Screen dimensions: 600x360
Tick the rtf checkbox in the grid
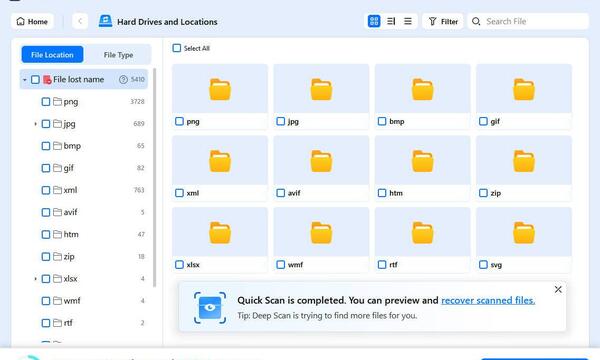click(x=382, y=264)
